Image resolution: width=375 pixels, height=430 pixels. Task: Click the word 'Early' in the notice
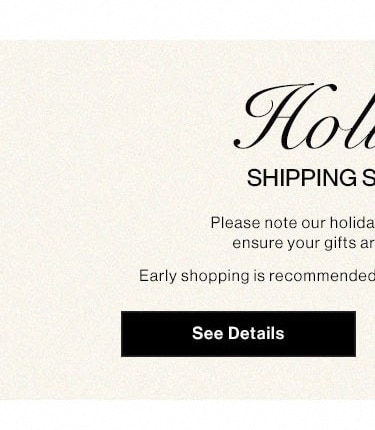pos(157,276)
